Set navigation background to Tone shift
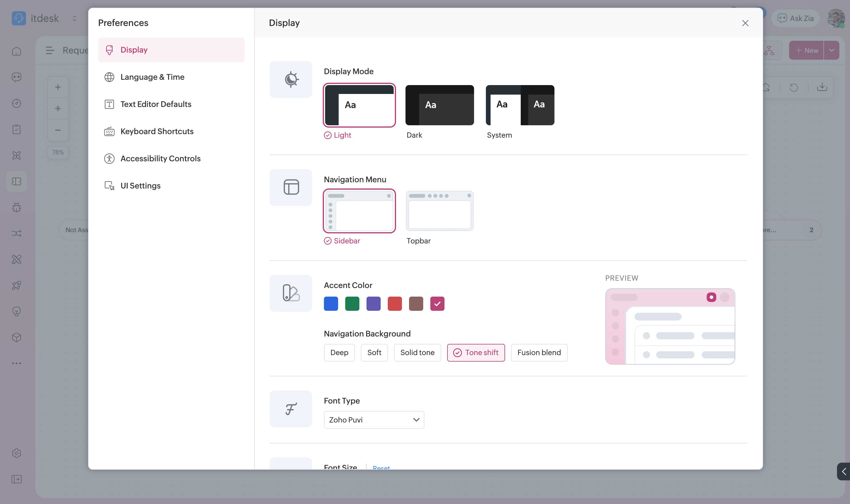 tap(476, 352)
